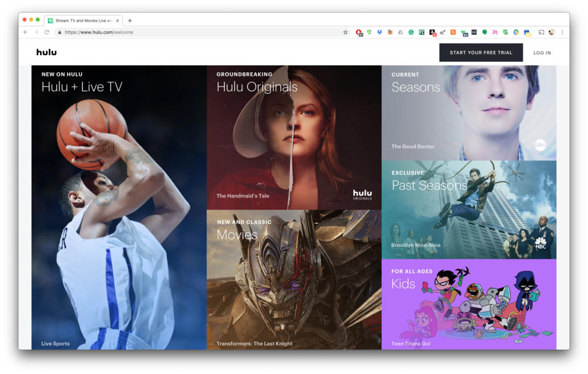
Task: Click the "CURRENT" label above Seasons
Action: coord(405,75)
